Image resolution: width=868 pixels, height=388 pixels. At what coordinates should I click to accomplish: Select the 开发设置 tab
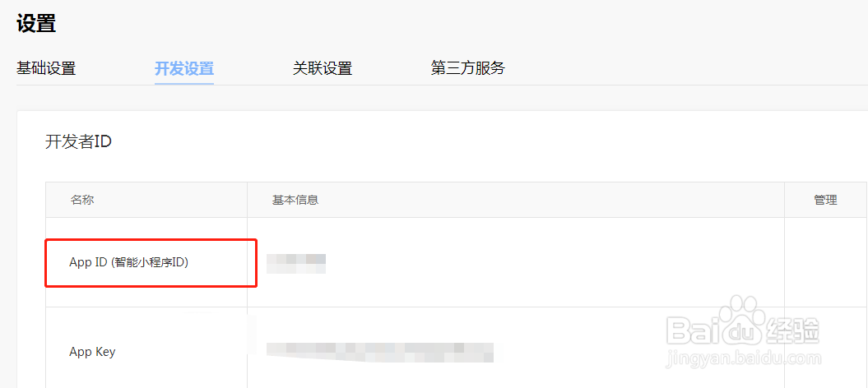point(184,68)
